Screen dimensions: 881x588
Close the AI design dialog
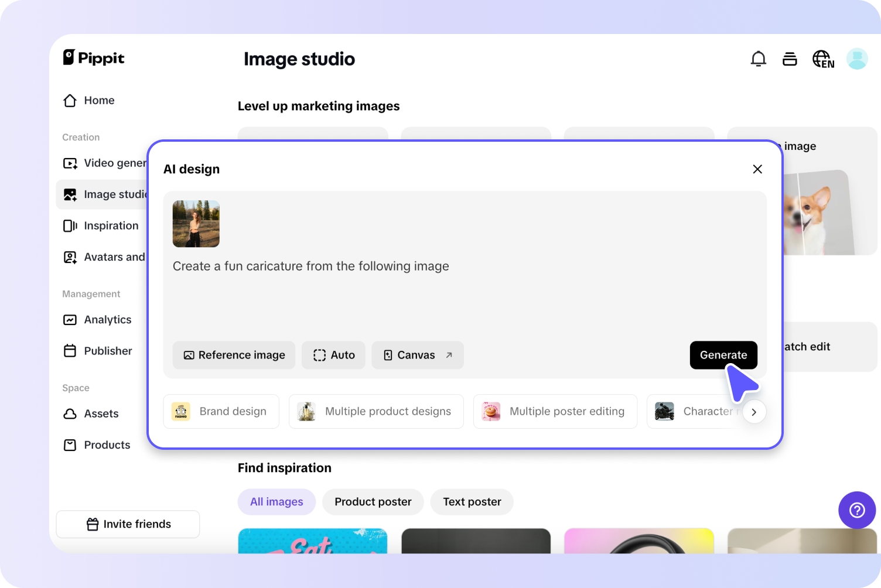coord(757,169)
